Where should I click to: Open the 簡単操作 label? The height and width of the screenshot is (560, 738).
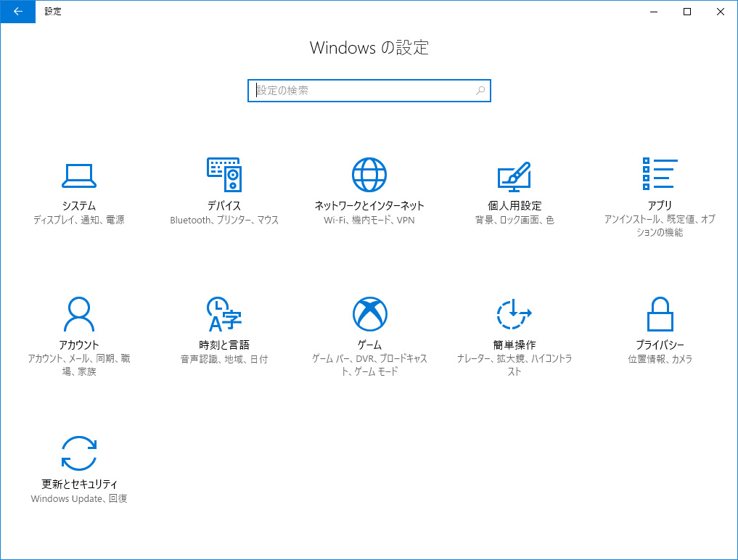click(514, 345)
